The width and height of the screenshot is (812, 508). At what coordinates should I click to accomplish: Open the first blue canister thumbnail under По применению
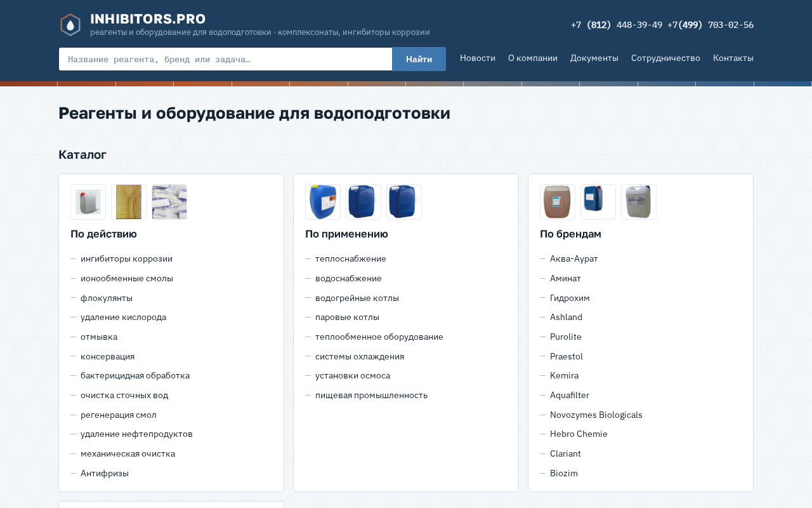[x=323, y=202]
